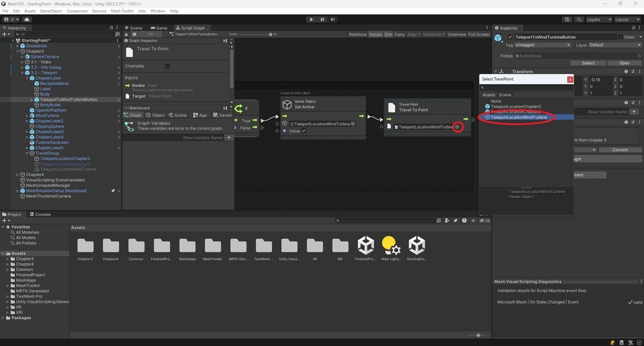Click the prefab Select button in Inspector
644x346 pixels.
pyautogui.click(x=588, y=63)
